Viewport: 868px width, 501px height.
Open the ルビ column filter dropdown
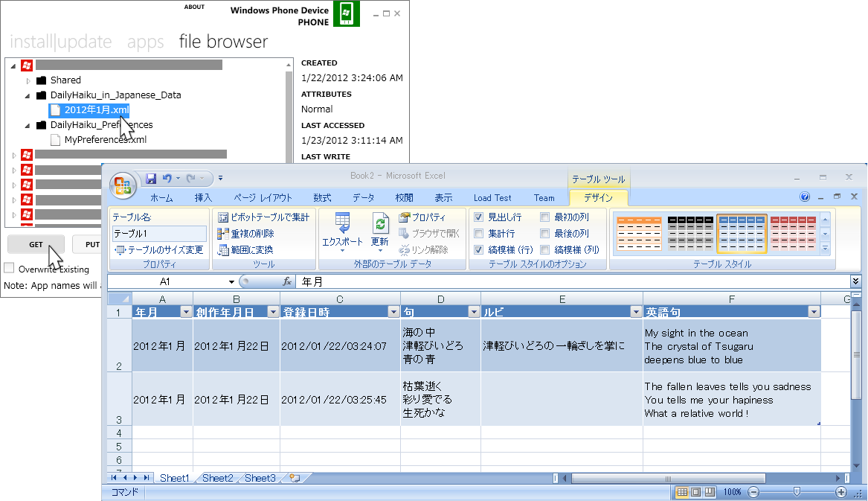point(636,312)
